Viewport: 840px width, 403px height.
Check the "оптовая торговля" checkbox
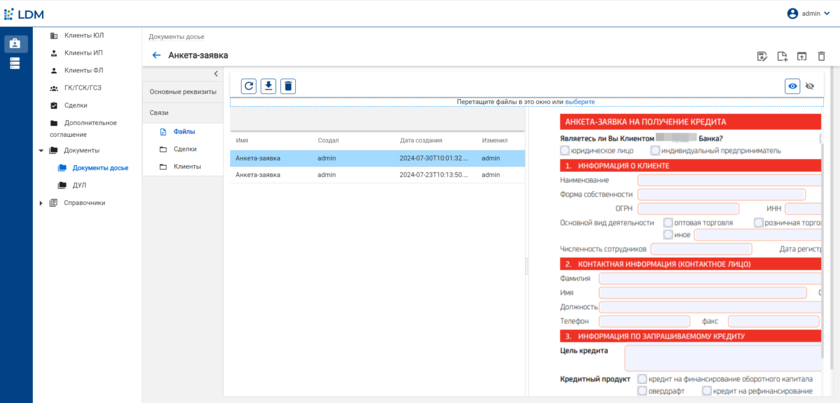pyautogui.click(x=668, y=222)
